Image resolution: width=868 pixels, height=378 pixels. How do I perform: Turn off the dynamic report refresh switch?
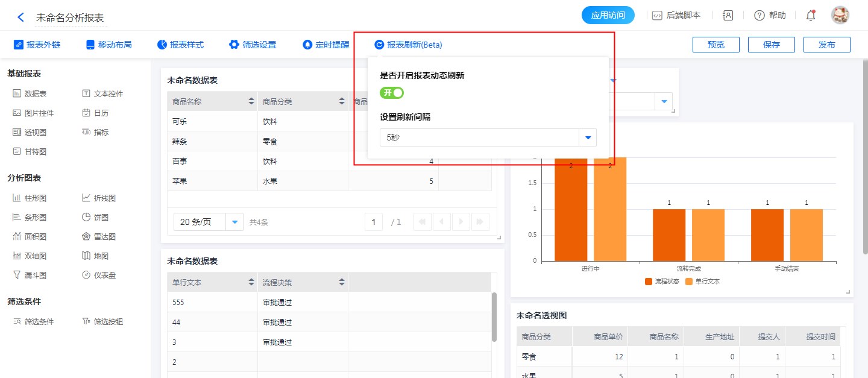[x=391, y=93]
